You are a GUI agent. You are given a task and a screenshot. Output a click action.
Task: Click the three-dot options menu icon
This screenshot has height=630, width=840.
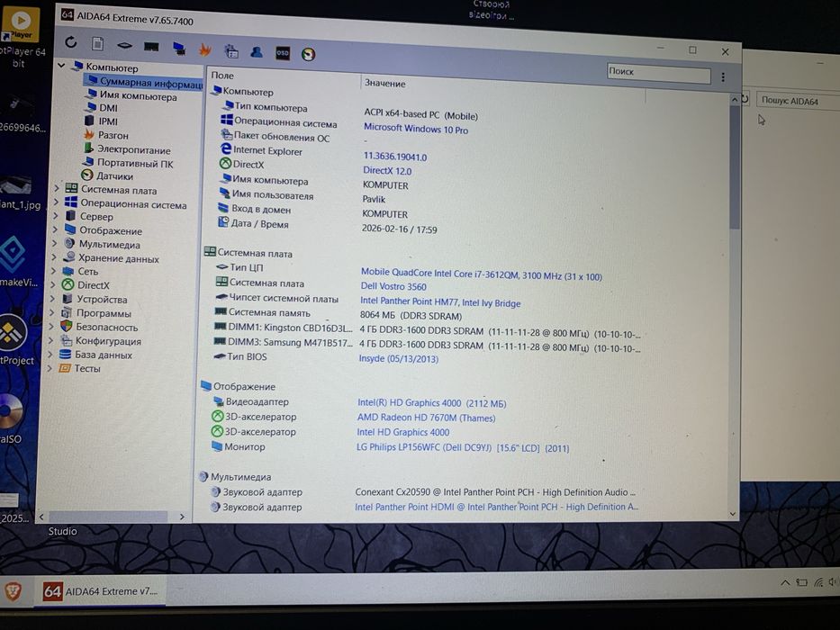pos(723,77)
